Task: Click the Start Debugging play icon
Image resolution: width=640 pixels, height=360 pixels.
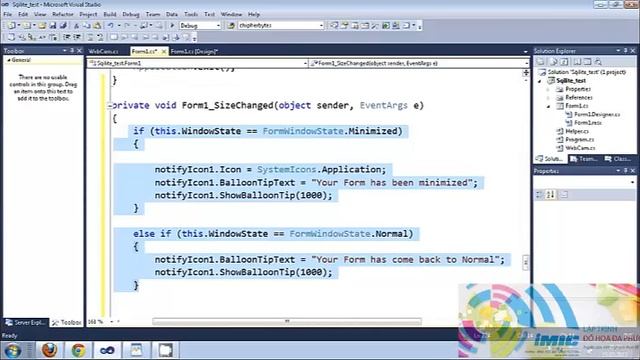Action: pyautogui.click(x=172, y=25)
